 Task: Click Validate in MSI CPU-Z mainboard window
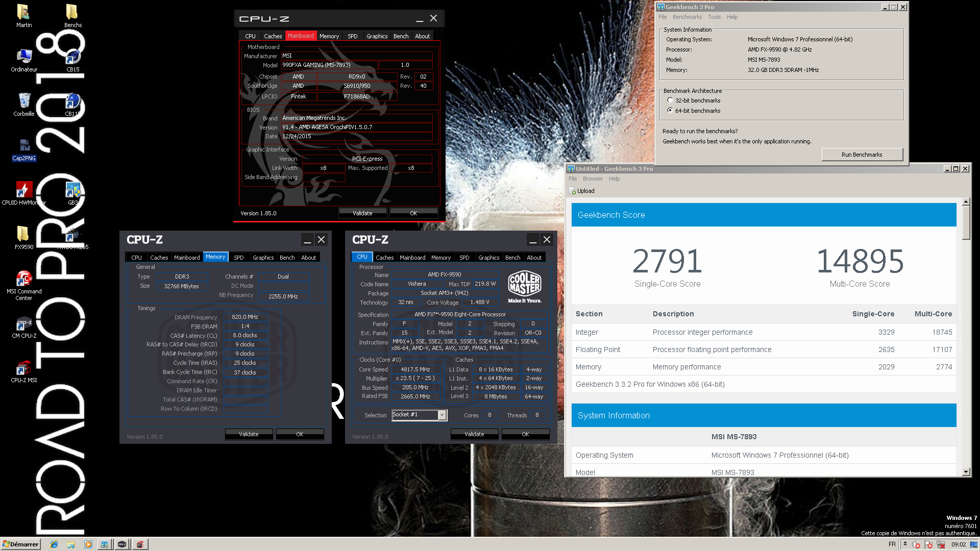[x=362, y=213]
